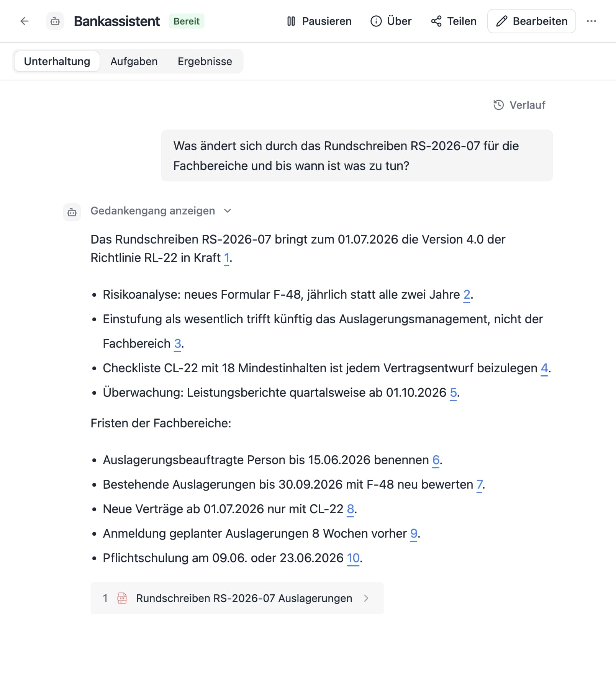Switch to the Aufgaben tab
Image resolution: width=616 pixels, height=674 pixels.
click(x=134, y=61)
